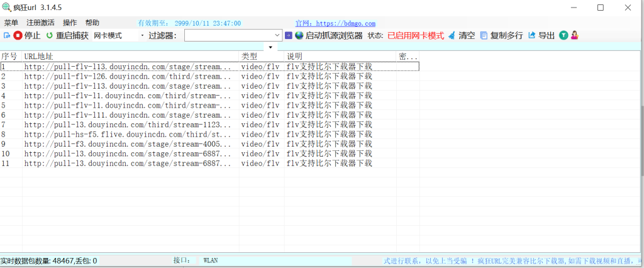Click the 疯狂url app icon in title bar
Screen dimensions: 644x268
(7, 8)
